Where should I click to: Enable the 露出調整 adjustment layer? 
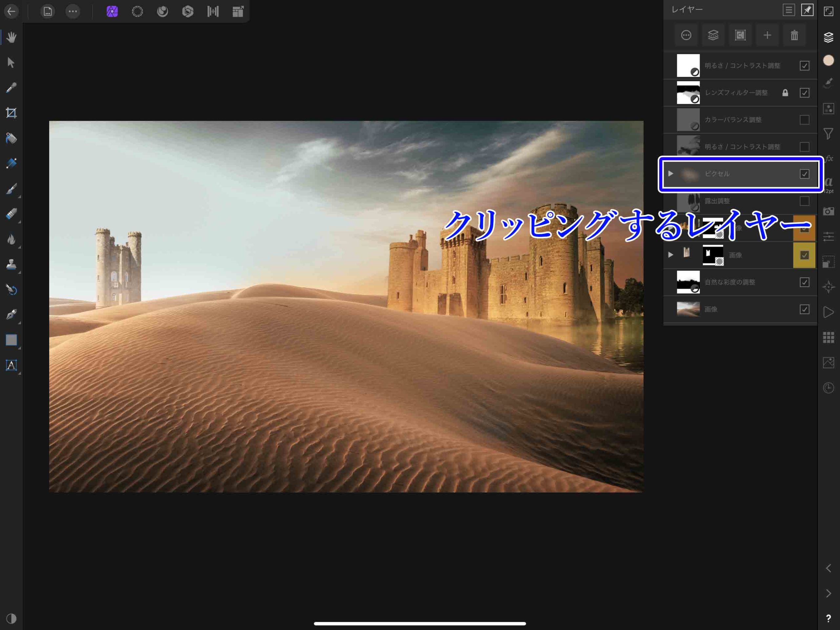click(x=804, y=201)
